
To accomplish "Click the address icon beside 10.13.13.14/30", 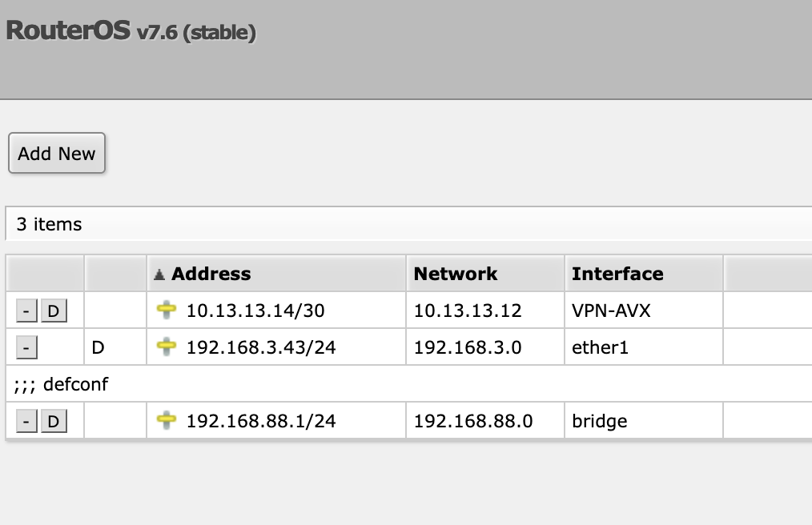I will click(x=166, y=311).
